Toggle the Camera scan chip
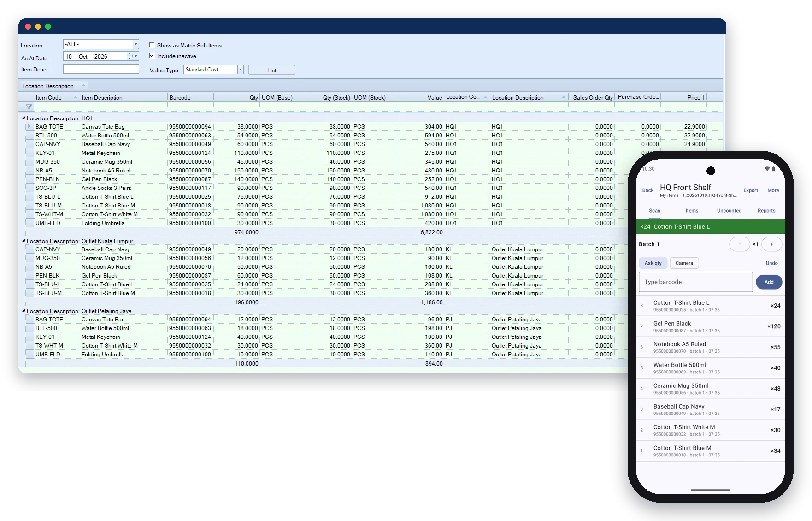 click(684, 263)
